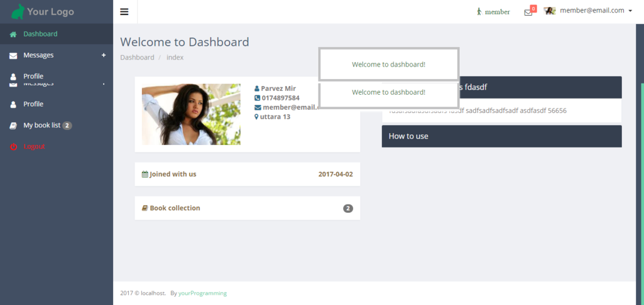This screenshot has height=305, width=644.
Task: Click the walking person icon beside member
Action: point(479,11)
